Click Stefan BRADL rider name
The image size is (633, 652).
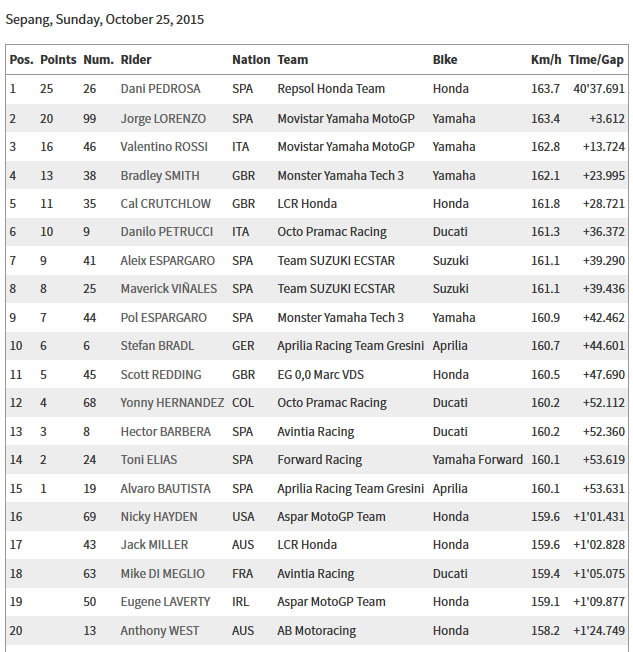tap(157, 346)
